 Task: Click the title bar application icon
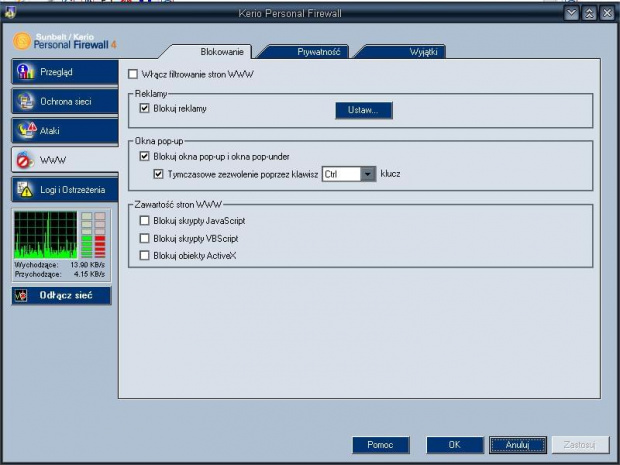[x=11, y=13]
